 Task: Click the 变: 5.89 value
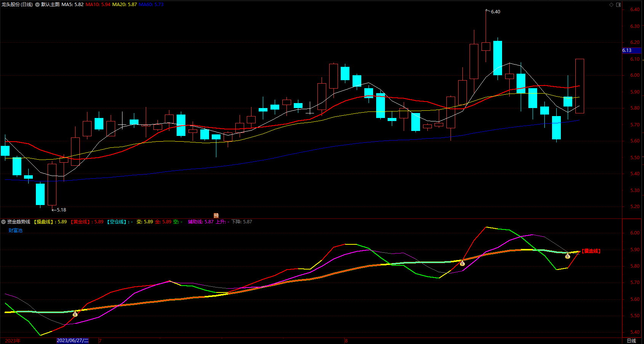tap(145, 222)
